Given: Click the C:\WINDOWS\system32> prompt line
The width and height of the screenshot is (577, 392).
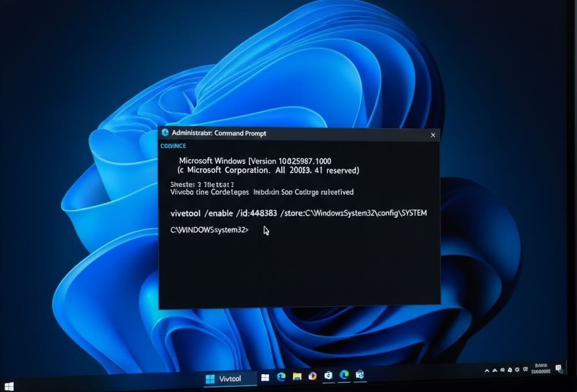Looking at the screenshot, I should 209,230.
